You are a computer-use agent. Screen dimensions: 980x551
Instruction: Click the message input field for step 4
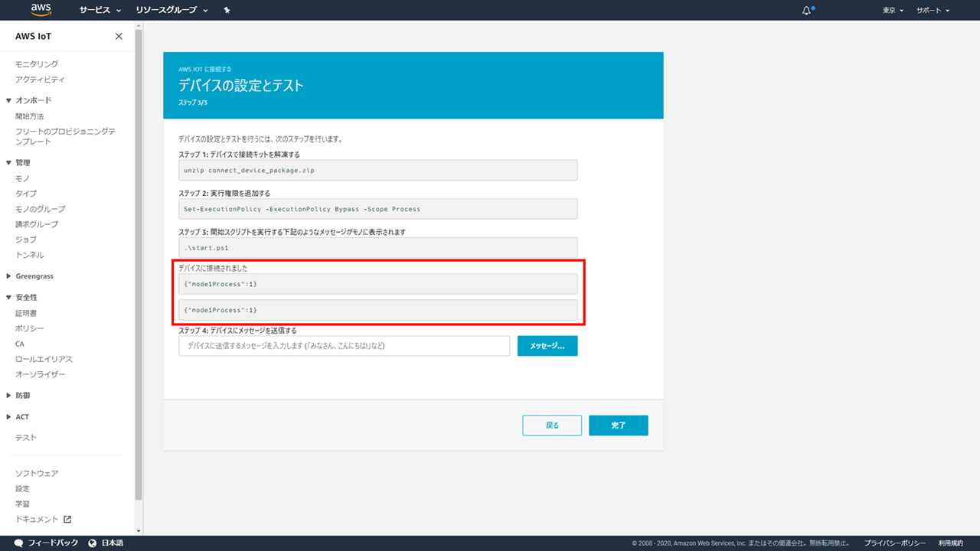(x=344, y=346)
